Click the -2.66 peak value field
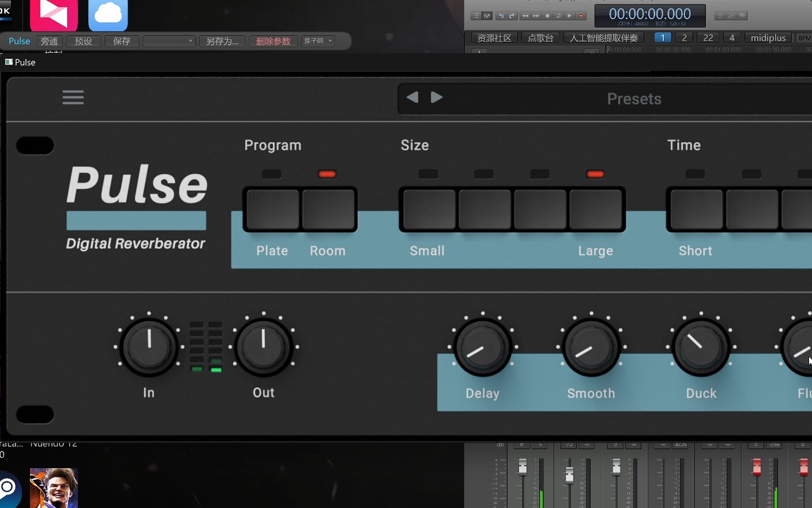The image size is (812, 508). point(774,444)
